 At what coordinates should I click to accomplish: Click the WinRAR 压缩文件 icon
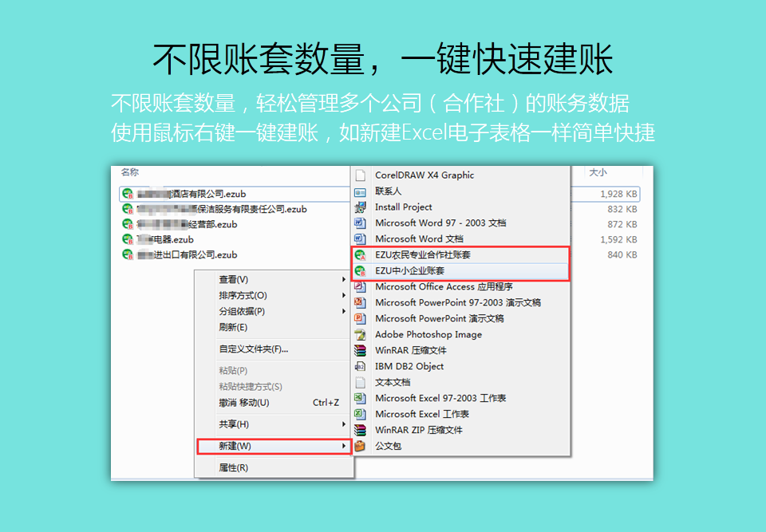(361, 350)
